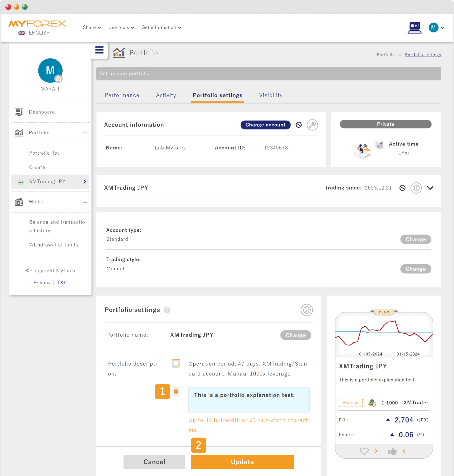
Task: Click the question mark help icon
Action: pyautogui.click(x=167, y=310)
